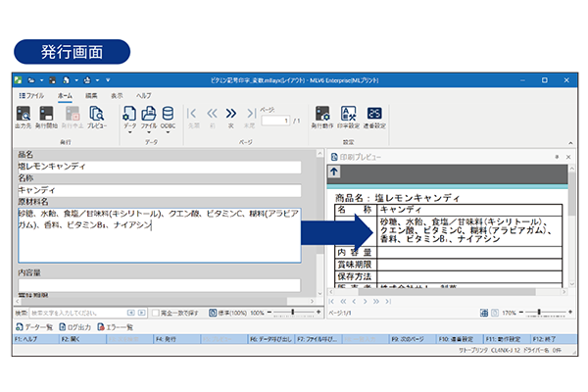The height and width of the screenshot is (392, 588).
Task: Click the up arrow in print preview
Action: point(334,171)
